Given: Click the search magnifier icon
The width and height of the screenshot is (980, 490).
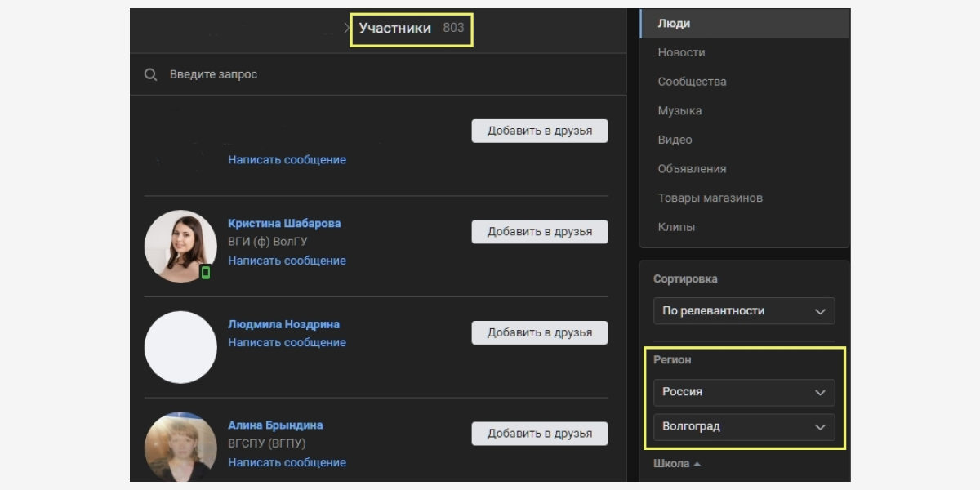Looking at the screenshot, I should coord(150,74).
